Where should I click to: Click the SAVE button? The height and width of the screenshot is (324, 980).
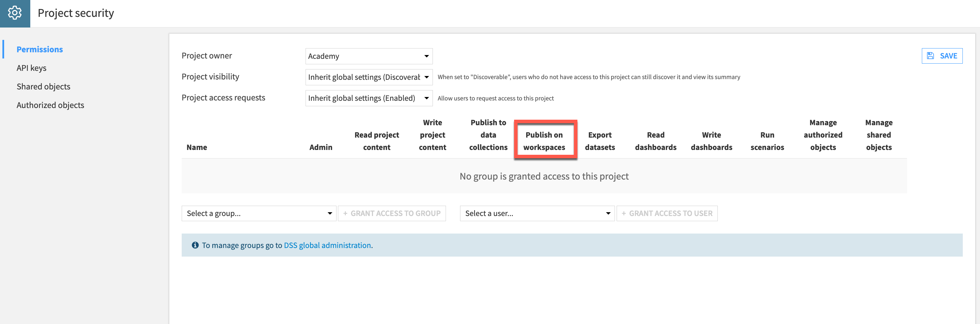pos(941,56)
